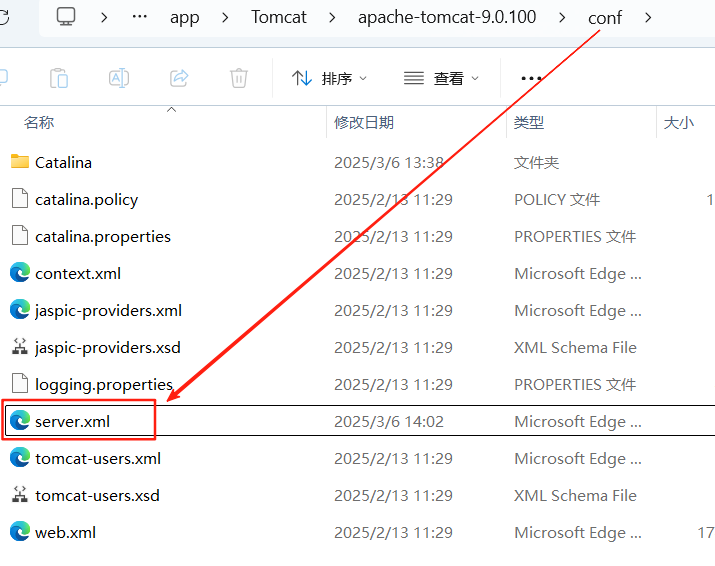715x566 pixels.
Task: Click the schema icon of tomcat-users.xsd
Action: [x=20, y=494]
